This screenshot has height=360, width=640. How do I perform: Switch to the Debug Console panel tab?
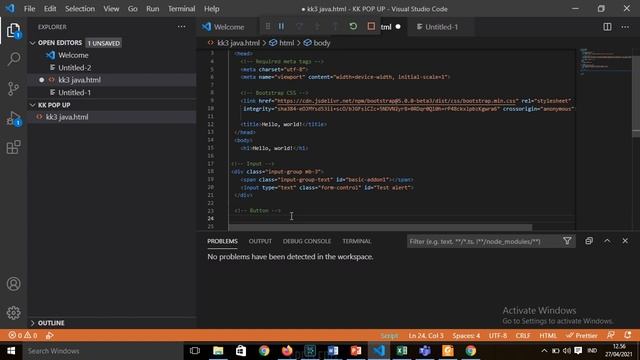coord(307,241)
